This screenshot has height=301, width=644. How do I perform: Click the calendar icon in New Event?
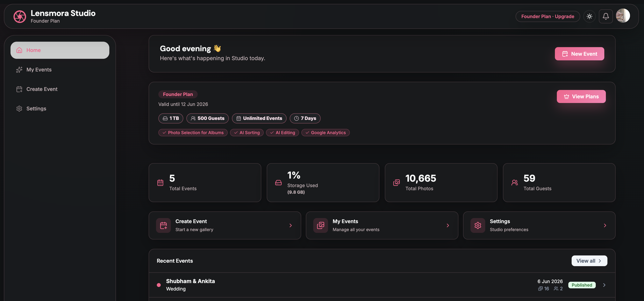[x=565, y=54]
